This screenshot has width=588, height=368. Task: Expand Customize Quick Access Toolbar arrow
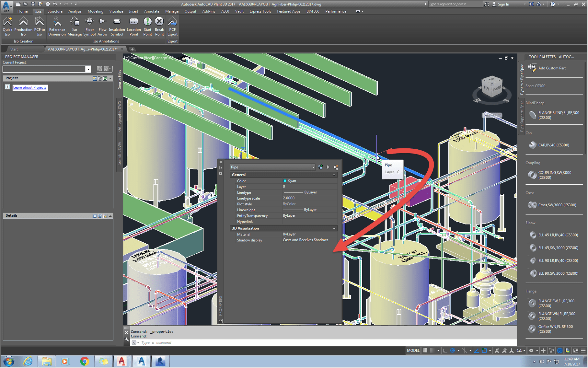click(76, 4)
